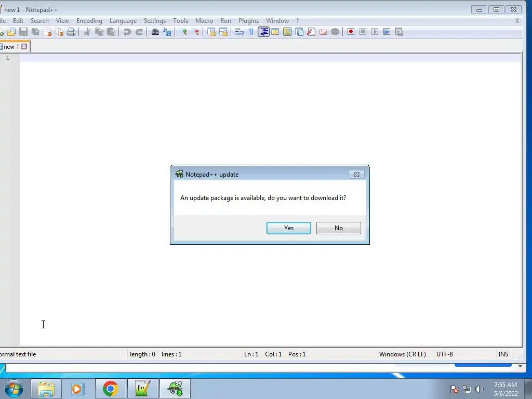Open the Window menu
Screen dimensions: 532x399
pos(277,21)
